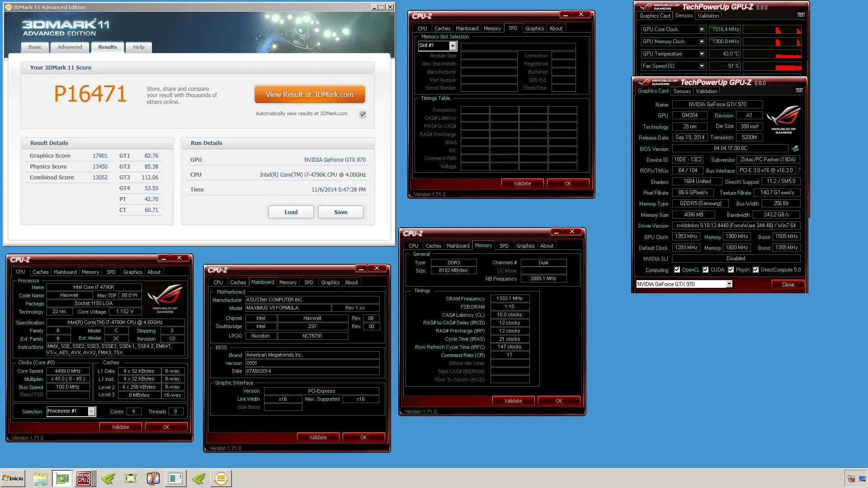Click OK in the CPU-Z Memory timings window
868x488 pixels.
(x=559, y=401)
